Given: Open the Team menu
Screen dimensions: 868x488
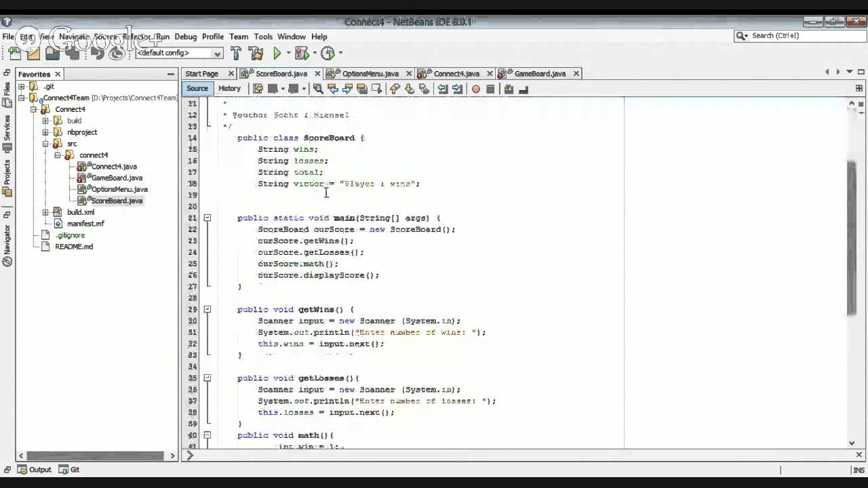Looking at the screenshot, I should 239,37.
